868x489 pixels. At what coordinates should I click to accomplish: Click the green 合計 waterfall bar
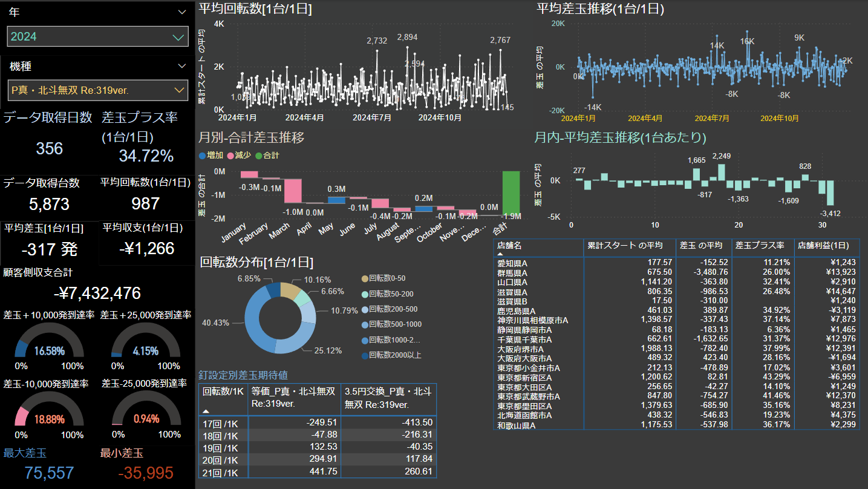coord(511,192)
